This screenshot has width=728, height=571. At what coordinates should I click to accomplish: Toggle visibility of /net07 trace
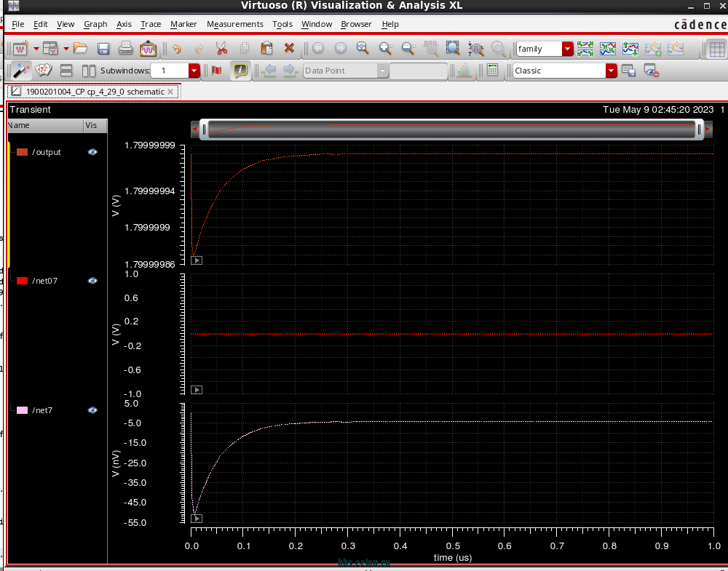[x=92, y=281]
